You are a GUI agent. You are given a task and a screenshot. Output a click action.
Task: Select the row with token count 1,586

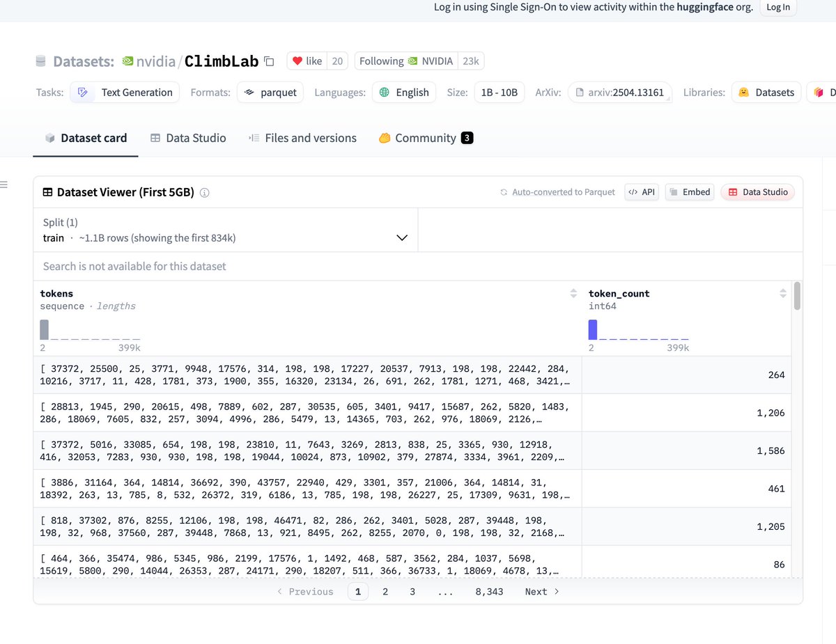pos(412,450)
